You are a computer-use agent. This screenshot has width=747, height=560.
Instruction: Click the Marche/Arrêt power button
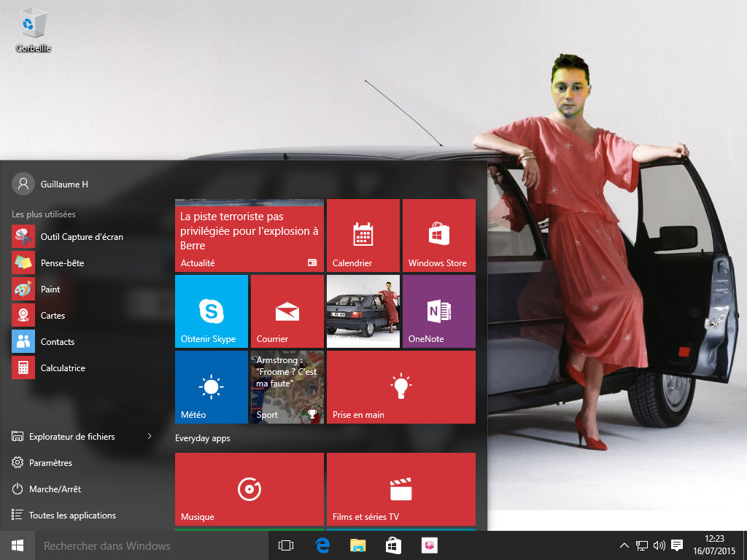tap(54, 489)
